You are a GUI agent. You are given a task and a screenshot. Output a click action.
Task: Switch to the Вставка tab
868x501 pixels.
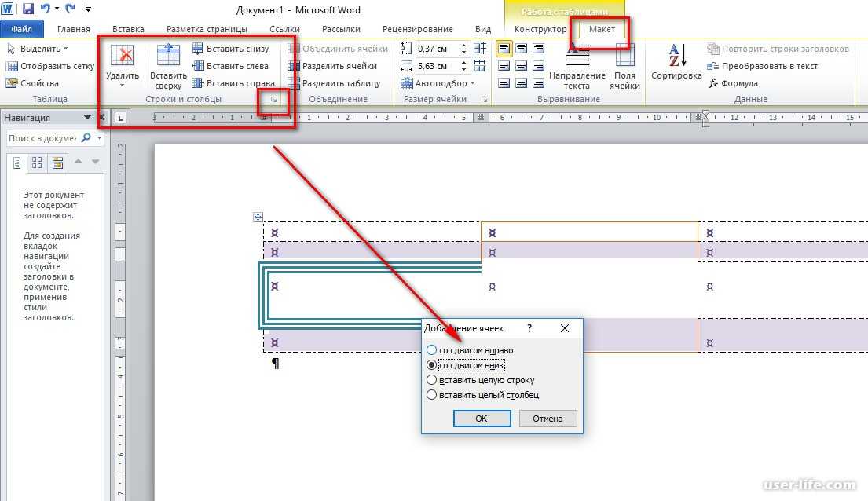pos(128,29)
